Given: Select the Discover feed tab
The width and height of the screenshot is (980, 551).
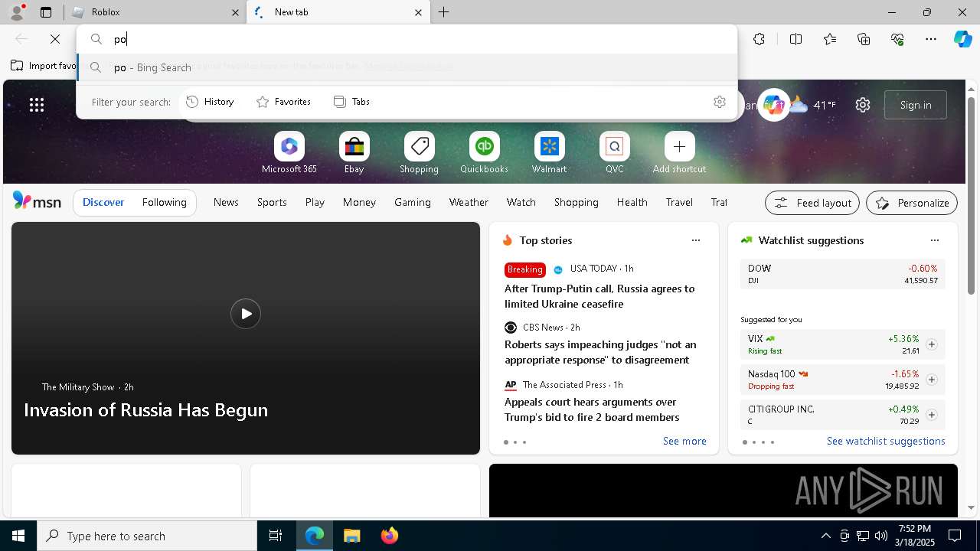Looking at the screenshot, I should [103, 202].
